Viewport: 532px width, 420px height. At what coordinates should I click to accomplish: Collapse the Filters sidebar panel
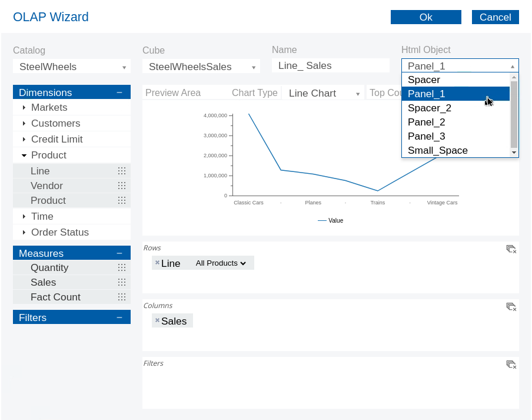coord(119,318)
